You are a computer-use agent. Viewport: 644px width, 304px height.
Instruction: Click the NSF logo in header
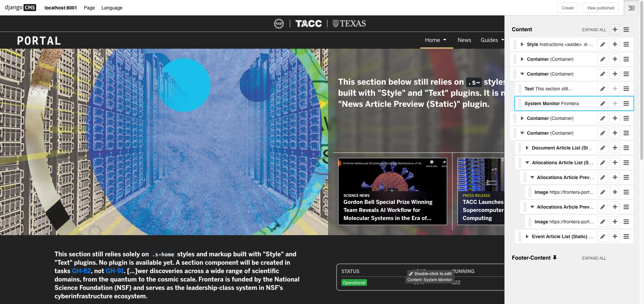[279, 24]
